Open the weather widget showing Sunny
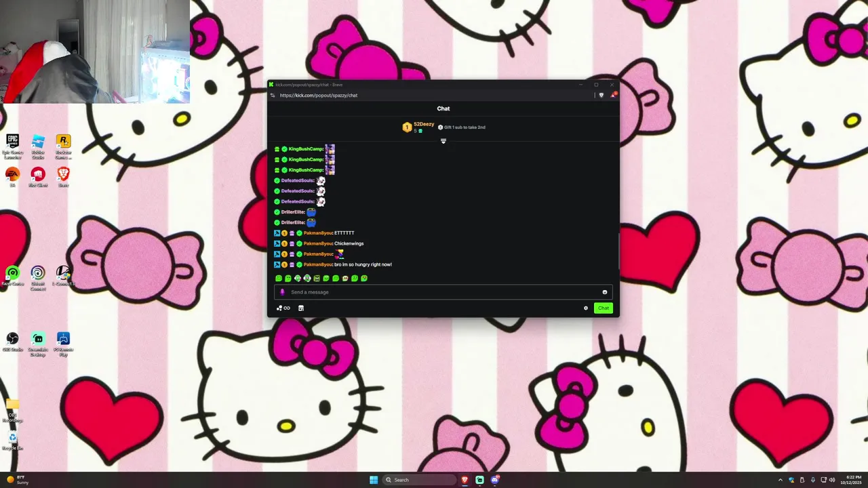The width and height of the screenshot is (868, 488). click(17, 480)
